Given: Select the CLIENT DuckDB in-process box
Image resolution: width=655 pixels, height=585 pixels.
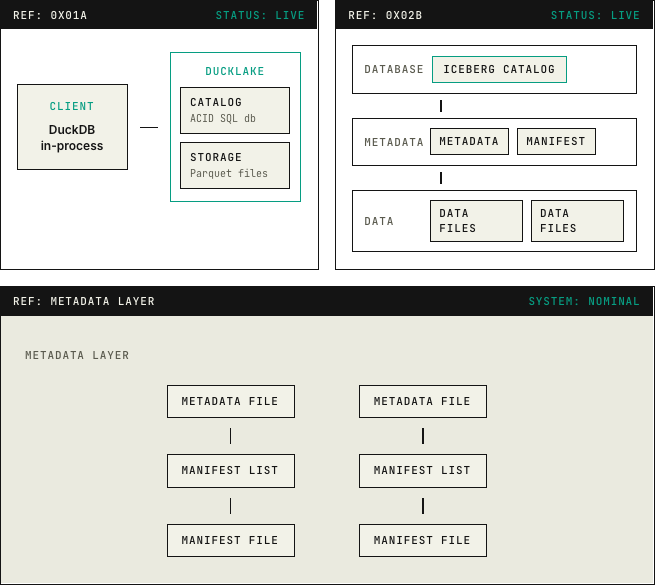Looking at the screenshot, I should click(x=72, y=127).
